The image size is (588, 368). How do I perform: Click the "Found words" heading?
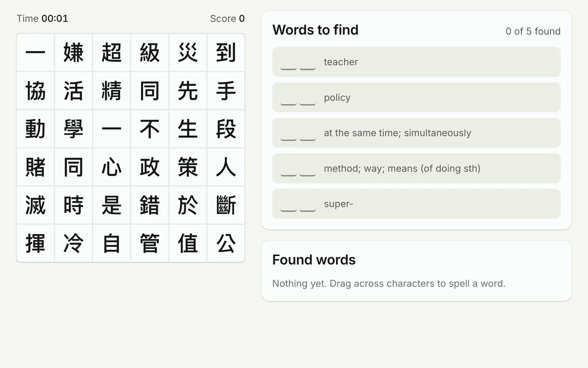314,260
